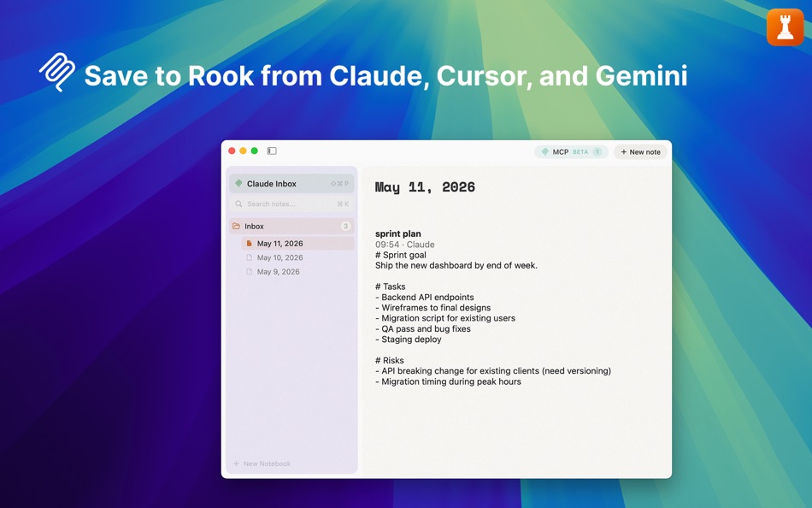Image resolution: width=812 pixels, height=508 pixels.
Task: Click the 'Staging deploy' line
Action: point(408,339)
